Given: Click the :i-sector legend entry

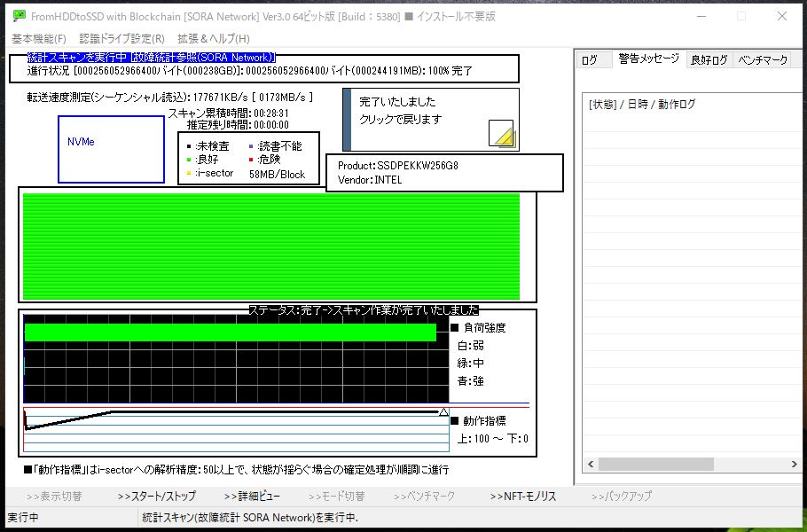Looking at the screenshot, I should click(210, 174).
